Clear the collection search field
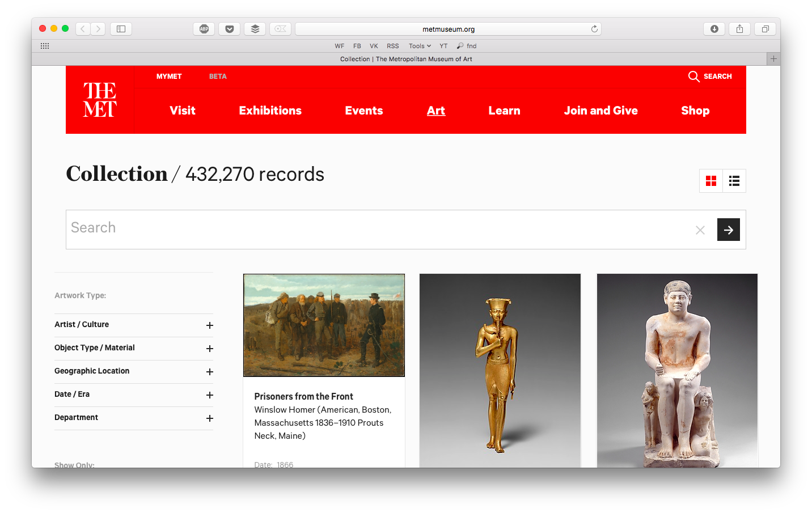Screen dimensions: 812x513 (x=700, y=230)
